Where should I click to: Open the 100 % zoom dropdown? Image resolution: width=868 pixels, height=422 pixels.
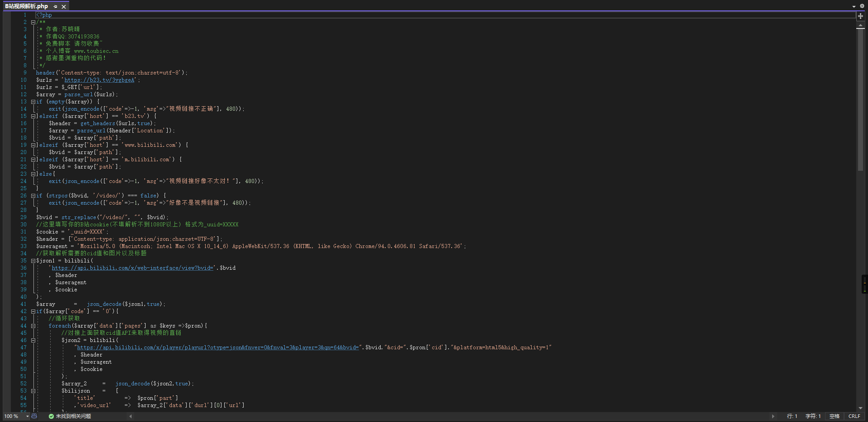point(27,416)
